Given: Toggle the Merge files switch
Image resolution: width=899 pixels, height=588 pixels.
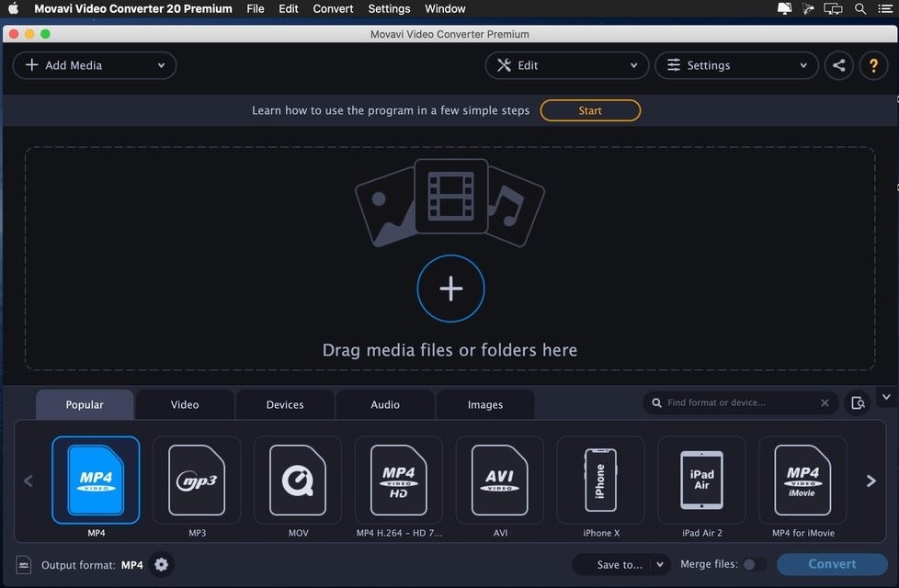Looking at the screenshot, I should (x=753, y=564).
